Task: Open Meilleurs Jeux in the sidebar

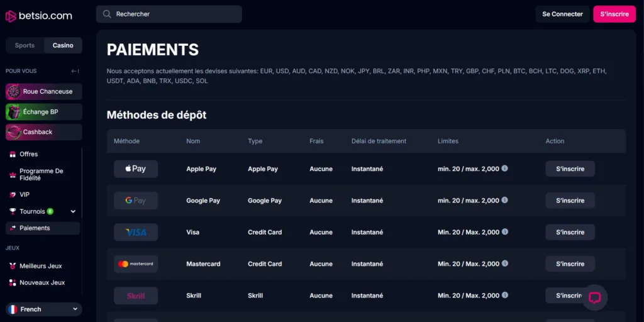Action: pyautogui.click(x=40, y=266)
